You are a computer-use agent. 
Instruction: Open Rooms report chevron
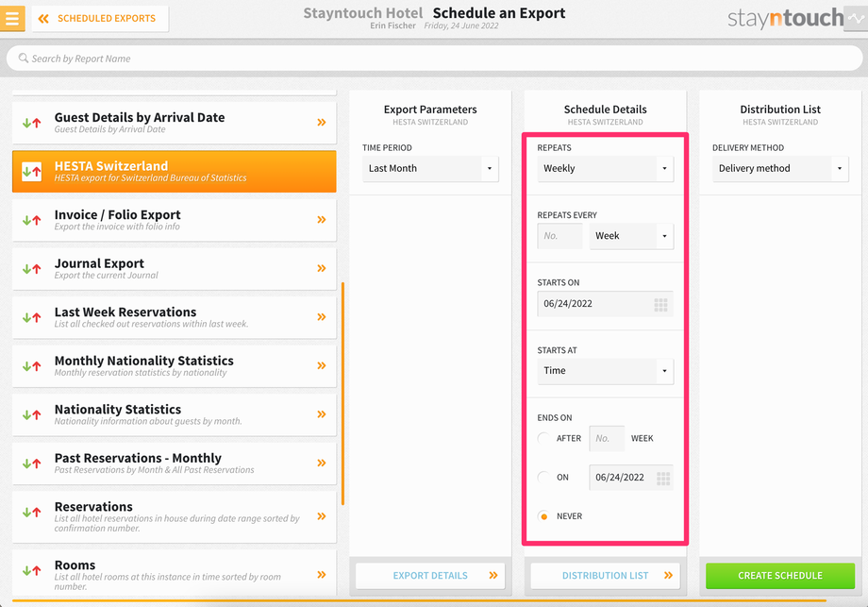322,575
